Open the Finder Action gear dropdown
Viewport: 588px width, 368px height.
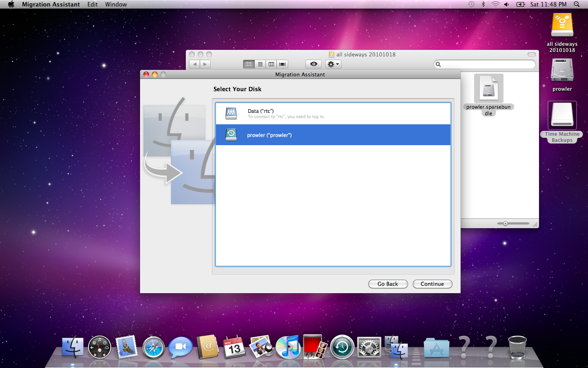[x=333, y=64]
